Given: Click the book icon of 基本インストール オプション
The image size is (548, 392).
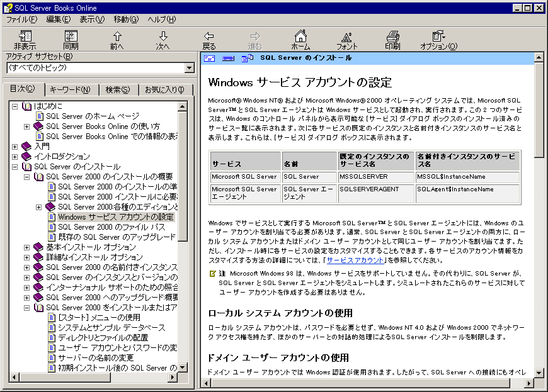Looking at the screenshot, I should click(38, 247).
